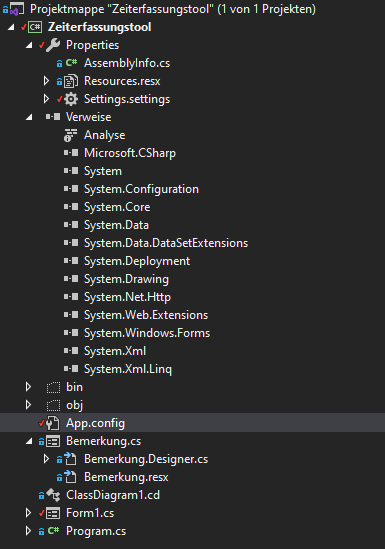Screen dimensions: 385x549
Task: Select the System.Configuration reference name
Action: pos(141,189)
